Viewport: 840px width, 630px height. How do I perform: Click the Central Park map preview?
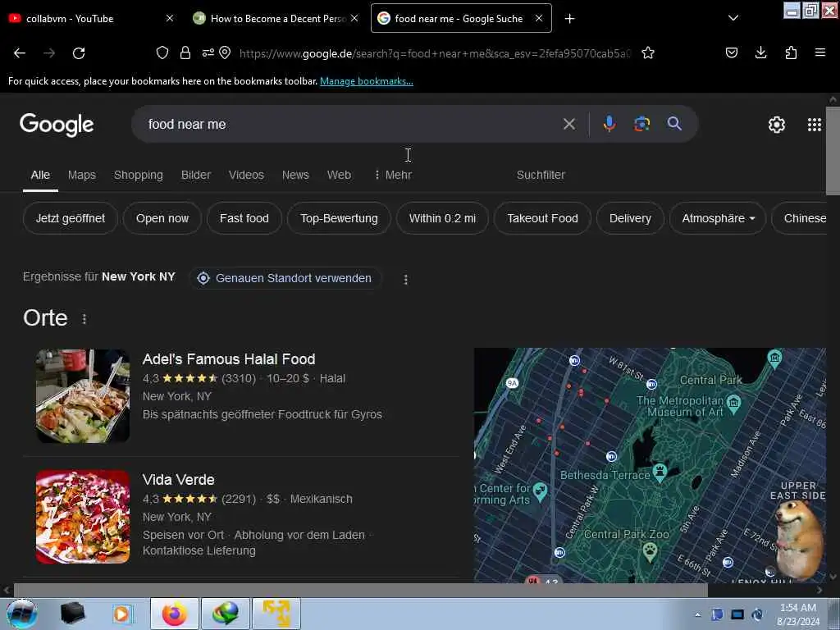click(650, 465)
